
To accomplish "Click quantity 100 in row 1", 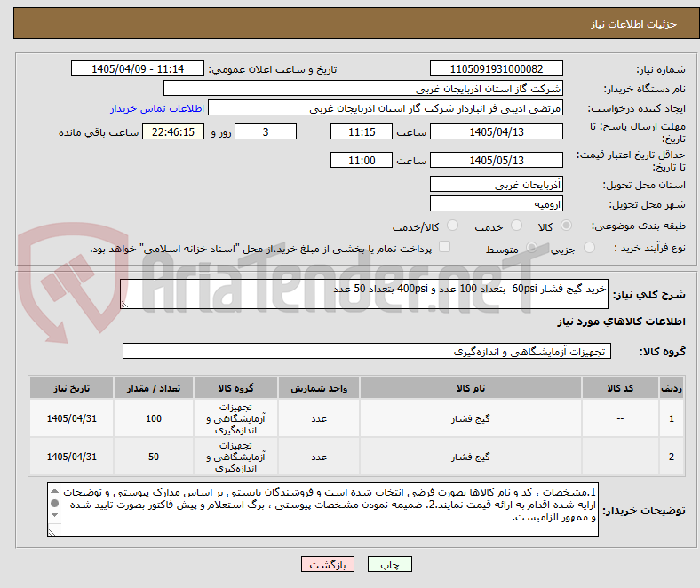I will pos(154,418).
